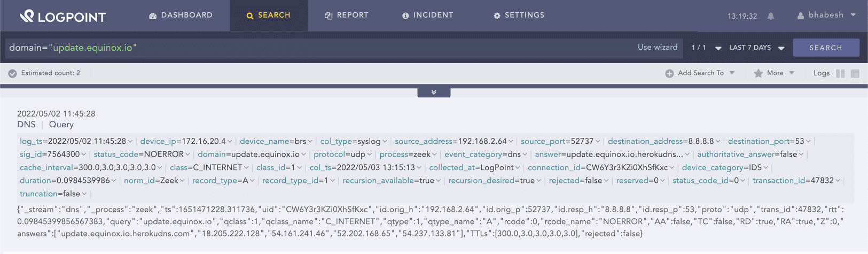The height and width of the screenshot is (254, 868).
Task: Switch to the single-pane layout view
Action: point(855,73)
